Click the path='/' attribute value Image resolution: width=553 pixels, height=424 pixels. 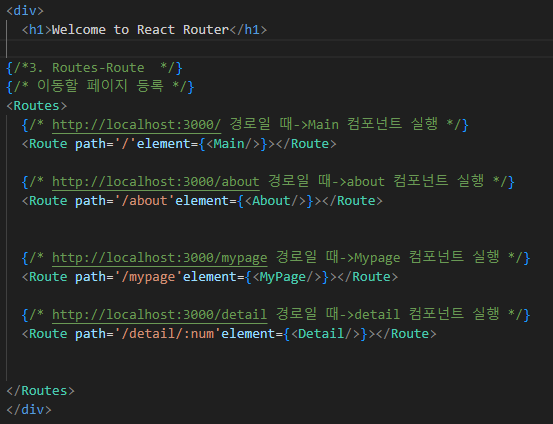point(125,144)
